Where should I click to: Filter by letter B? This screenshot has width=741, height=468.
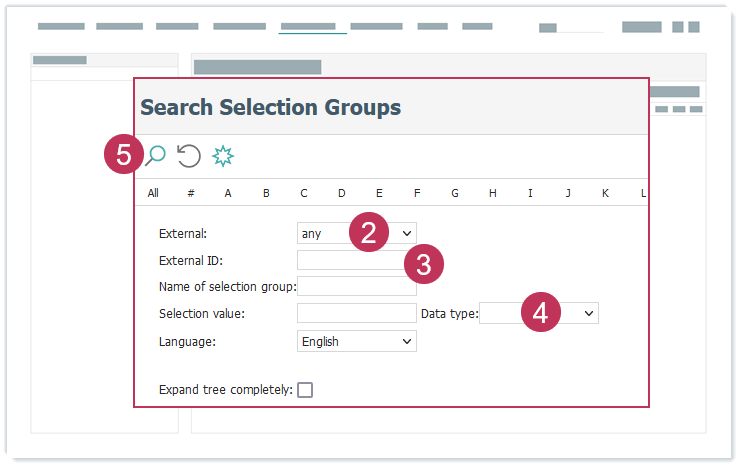pyautogui.click(x=266, y=193)
